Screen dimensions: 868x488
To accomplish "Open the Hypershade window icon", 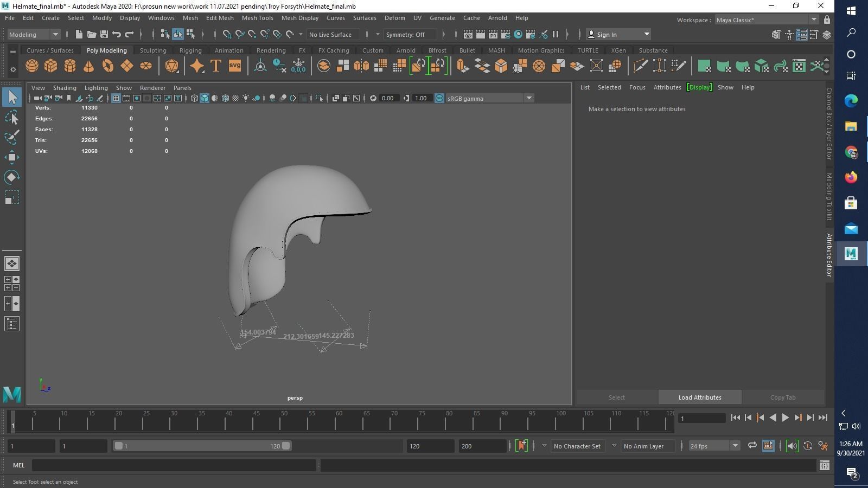I will point(518,34).
